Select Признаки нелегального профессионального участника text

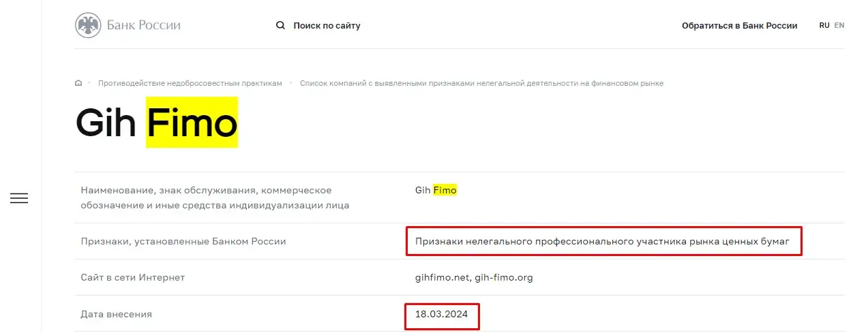(603, 242)
